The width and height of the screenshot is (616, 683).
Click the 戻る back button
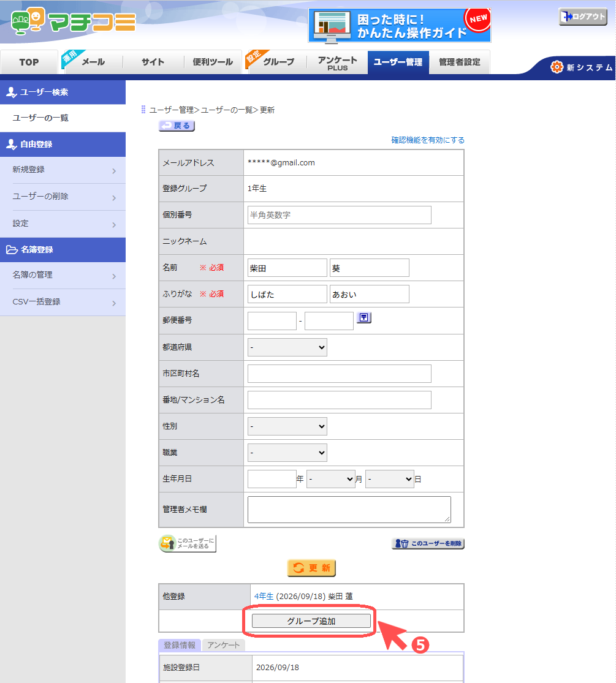pyautogui.click(x=177, y=126)
